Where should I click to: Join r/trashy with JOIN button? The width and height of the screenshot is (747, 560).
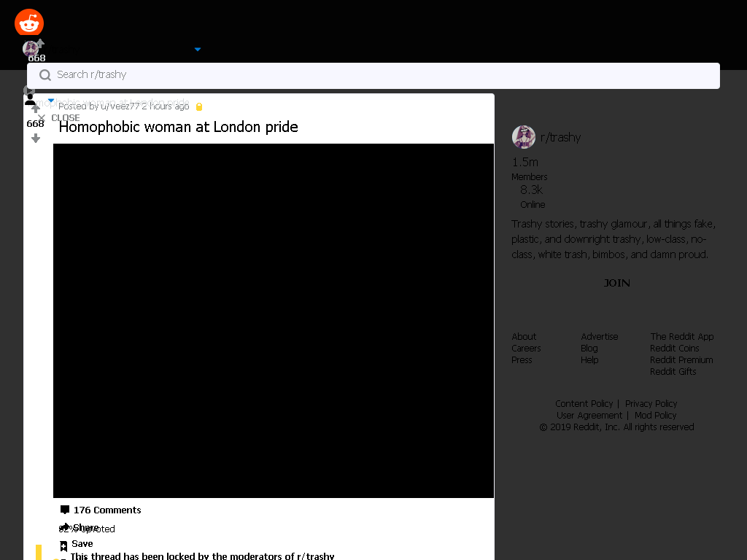point(617,283)
